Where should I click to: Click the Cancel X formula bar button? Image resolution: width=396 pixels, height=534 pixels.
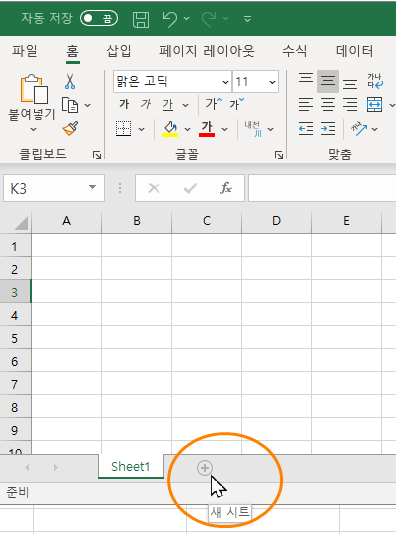(154, 188)
